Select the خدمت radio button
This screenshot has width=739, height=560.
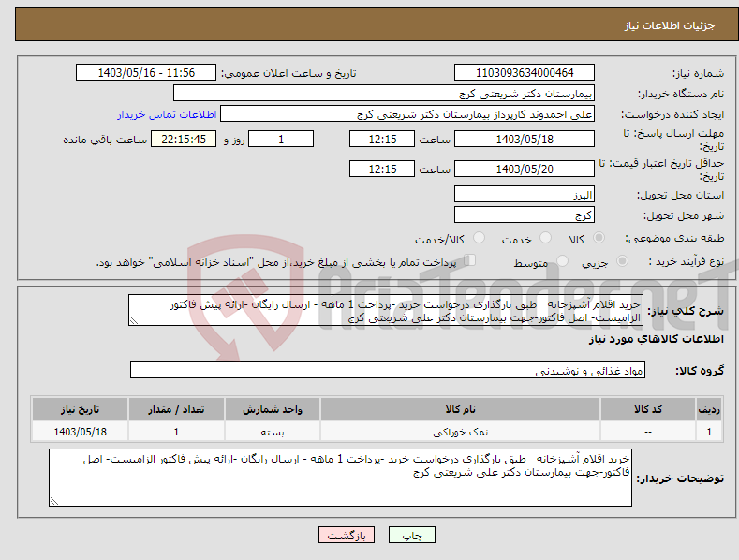pos(545,238)
